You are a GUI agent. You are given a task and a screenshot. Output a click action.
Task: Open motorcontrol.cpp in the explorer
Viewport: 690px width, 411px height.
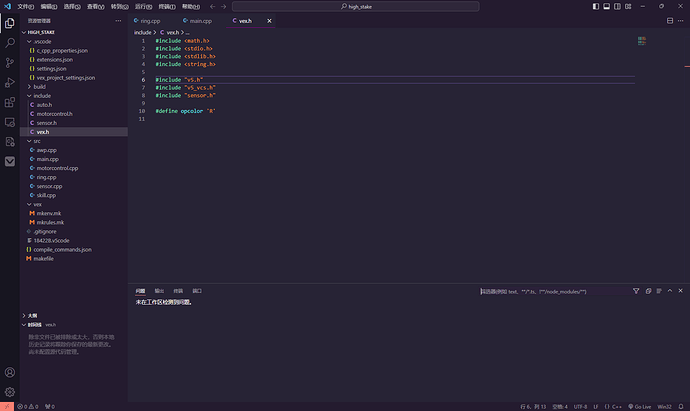56,168
